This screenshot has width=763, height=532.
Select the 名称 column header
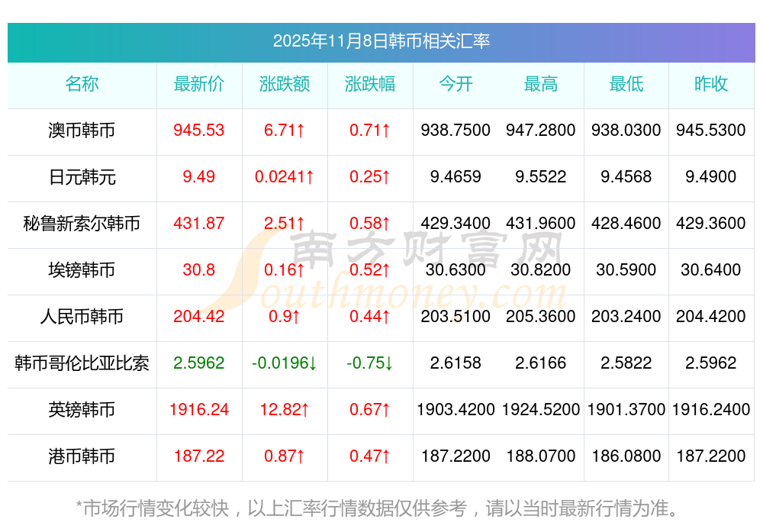(82, 84)
